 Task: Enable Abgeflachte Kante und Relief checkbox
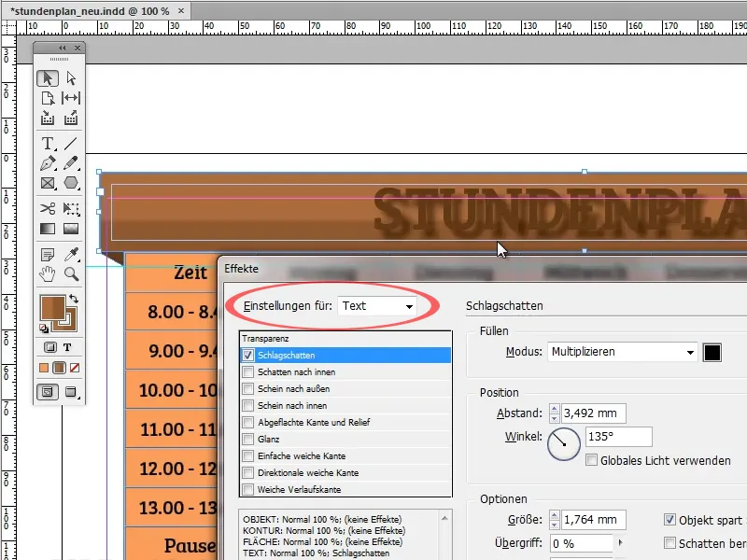[x=247, y=423]
